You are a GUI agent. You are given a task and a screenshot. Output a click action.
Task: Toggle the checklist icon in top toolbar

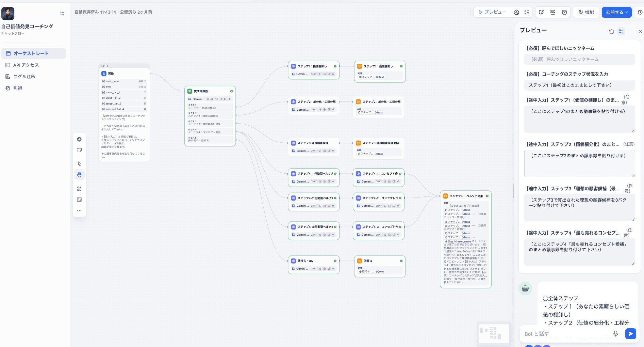[527, 12]
